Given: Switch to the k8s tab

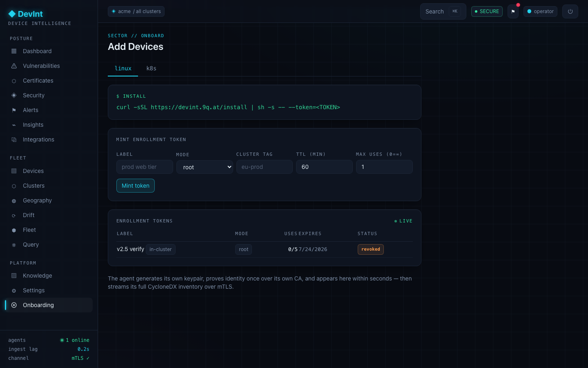Looking at the screenshot, I should pos(151,68).
